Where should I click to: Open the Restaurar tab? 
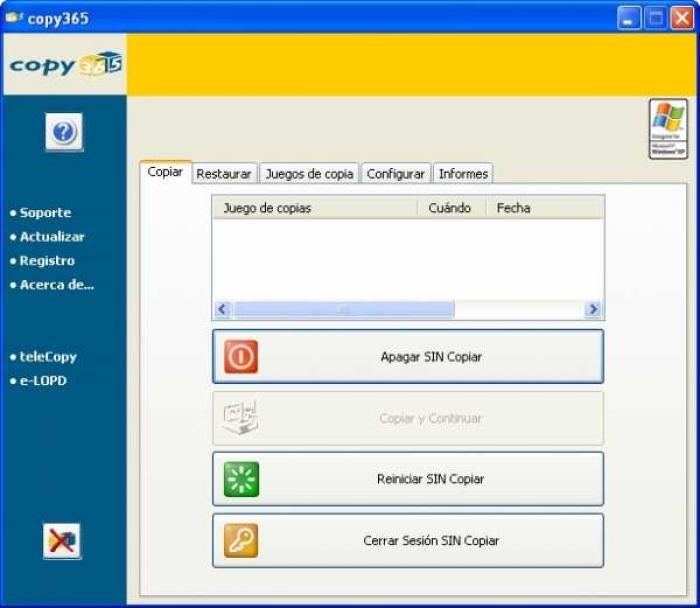coord(224,174)
